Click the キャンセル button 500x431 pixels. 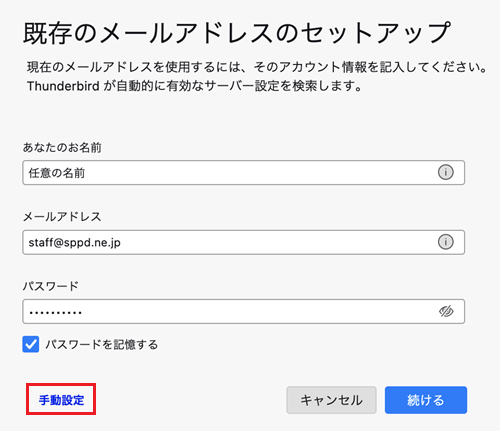click(331, 400)
